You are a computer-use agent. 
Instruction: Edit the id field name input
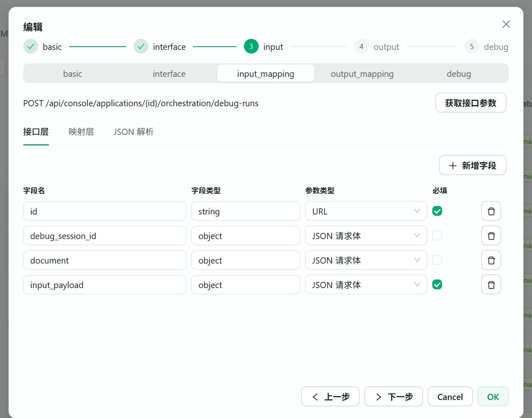pos(105,211)
